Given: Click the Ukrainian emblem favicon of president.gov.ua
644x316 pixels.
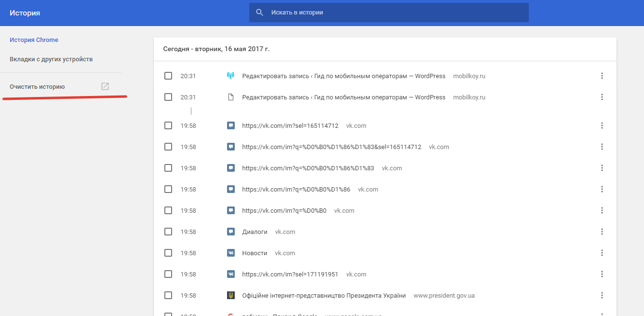Looking at the screenshot, I should pyautogui.click(x=230, y=295).
